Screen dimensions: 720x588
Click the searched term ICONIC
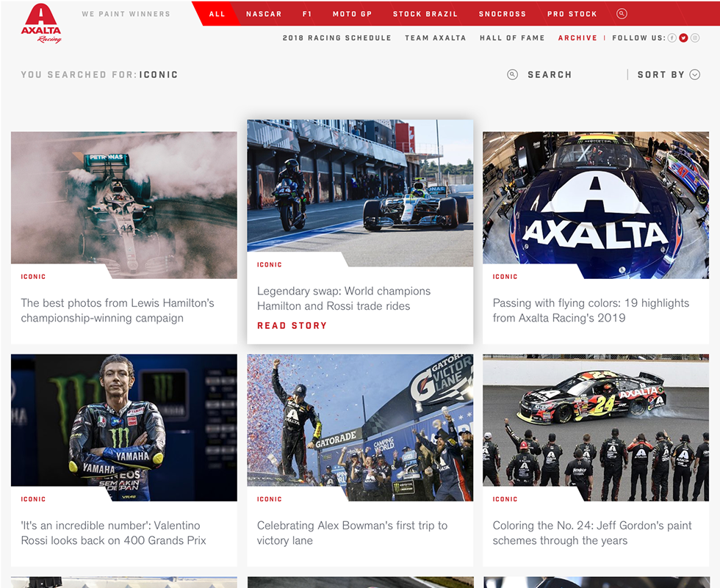tap(159, 74)
